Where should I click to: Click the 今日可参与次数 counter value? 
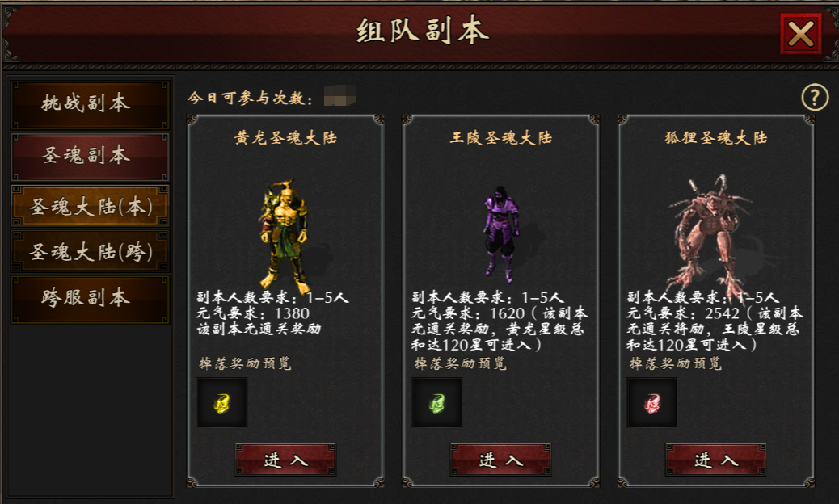coord(339,95)
